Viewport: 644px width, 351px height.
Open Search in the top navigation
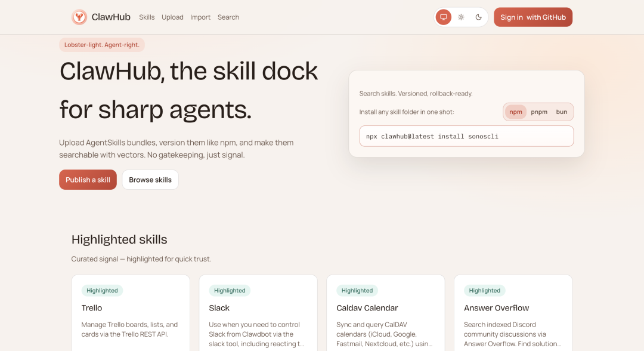coord(228,17)
